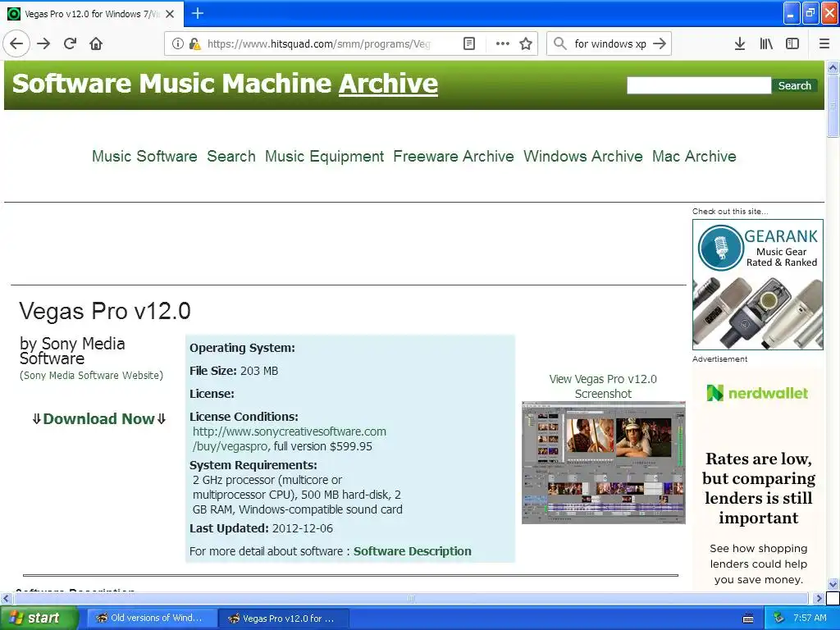Click the site search text box
The height and width of the screenshot is (630, 840).
(699, 85)
